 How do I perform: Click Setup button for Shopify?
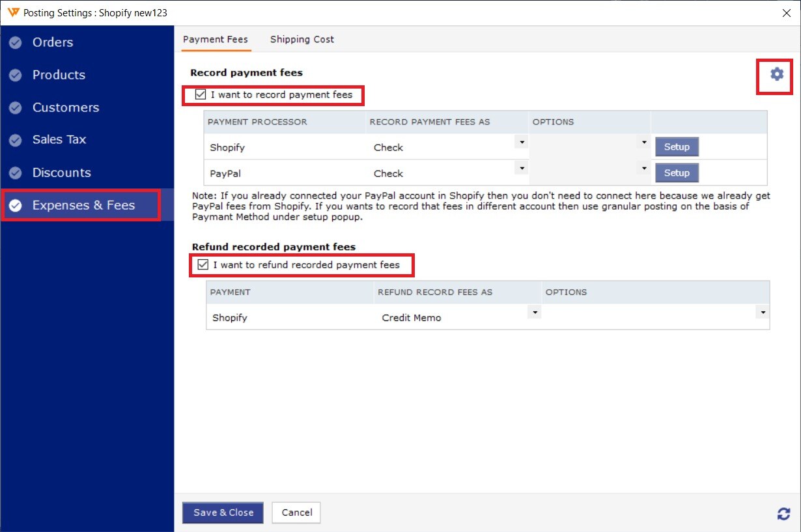[x=677, y=147]
